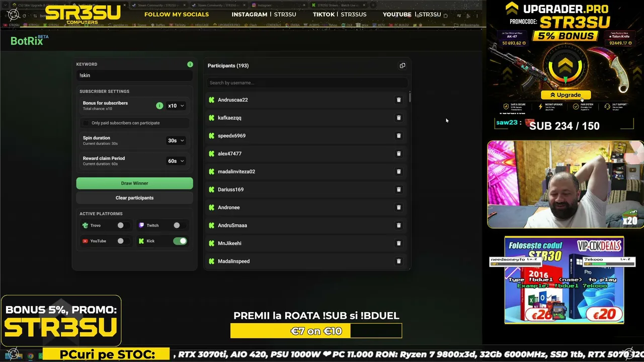
Task: Open the CDKDEALS bookmark
Action: tap(272, 25)
